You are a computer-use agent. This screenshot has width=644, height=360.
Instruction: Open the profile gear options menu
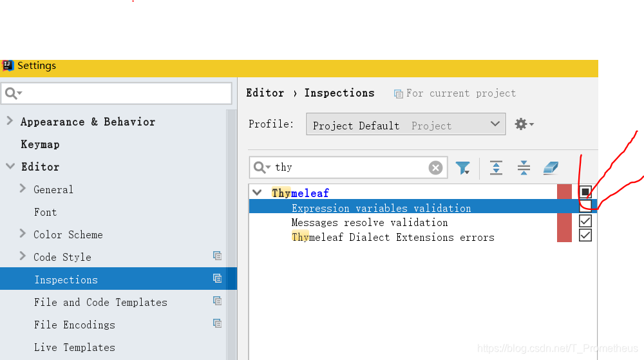tap(524, 124)
